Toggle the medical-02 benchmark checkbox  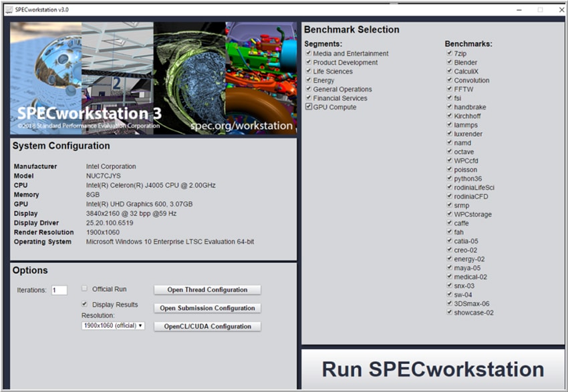coord(450,276)
